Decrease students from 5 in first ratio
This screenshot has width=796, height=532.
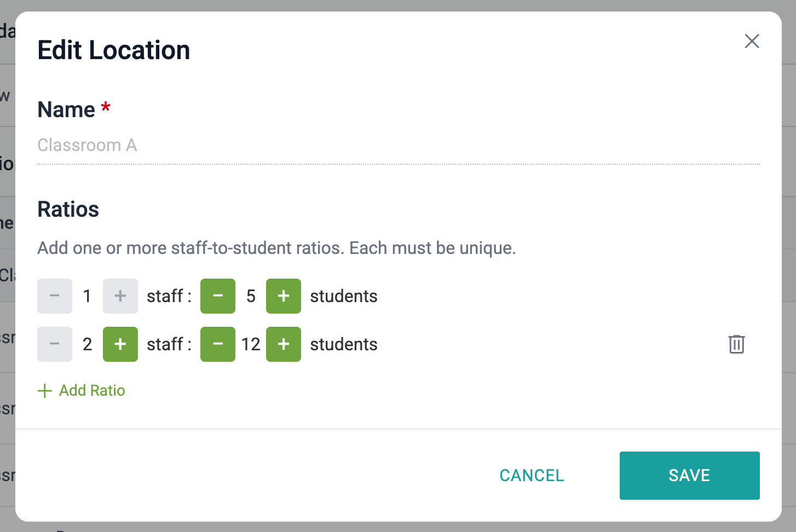tap(218, 296)
